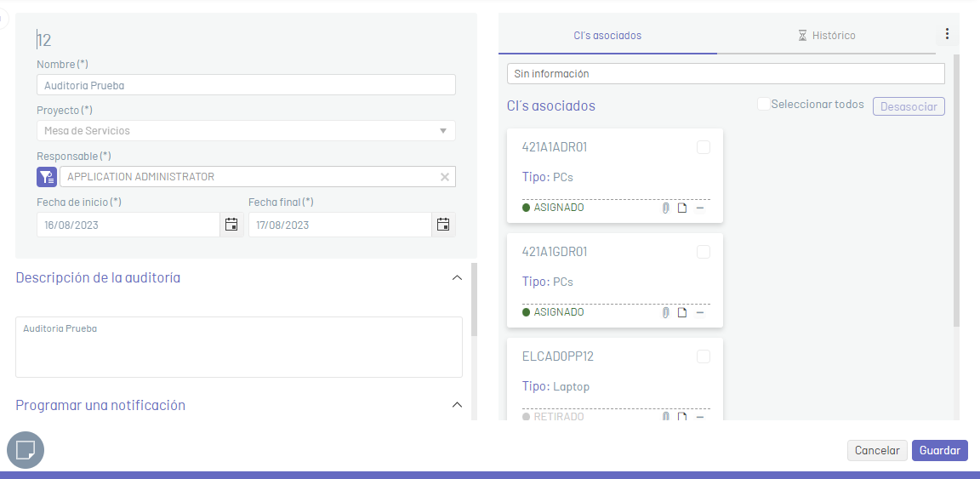This screenshot has width=980, height=479.
Task: Click the filter icon beside Responsable field
Action: click(47, 177)
